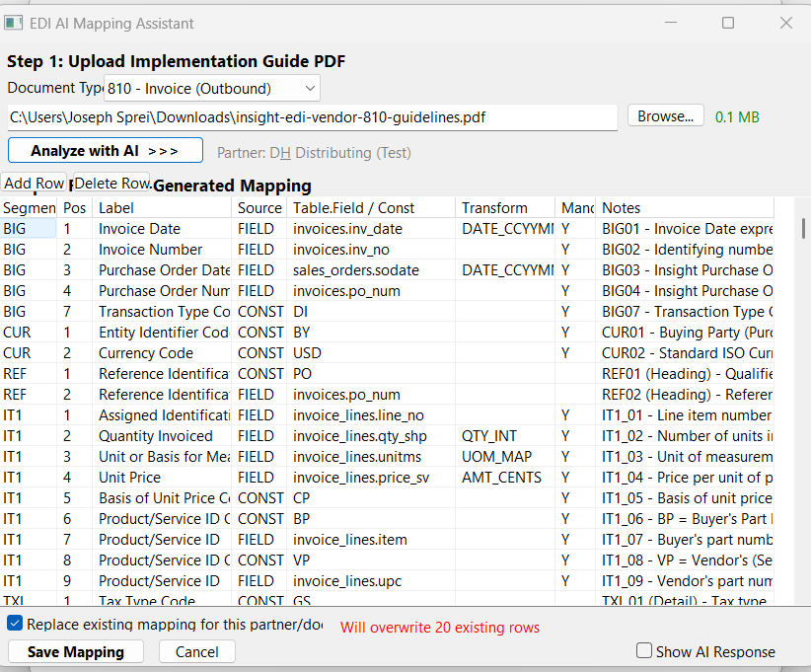Viewport: 811px width, 672px height.
Task: Enable the "Show AI Response" checkbox
Action: [x=643, y=650]
